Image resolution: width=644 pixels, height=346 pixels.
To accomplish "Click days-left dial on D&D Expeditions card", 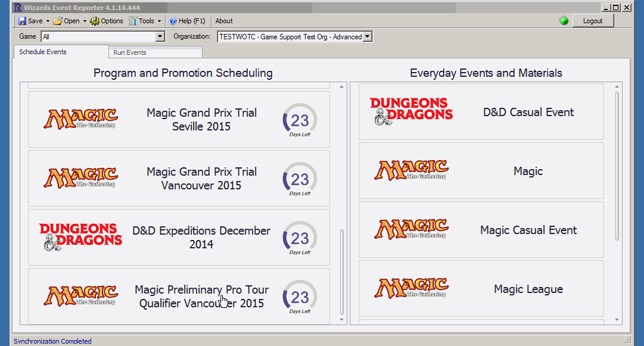I will pyautogui.click(x=300, y=238).
